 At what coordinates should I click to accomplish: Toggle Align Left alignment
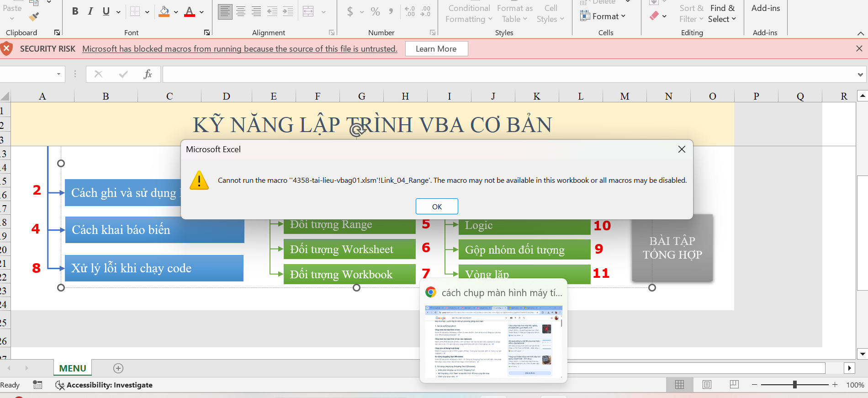point(225,12)
